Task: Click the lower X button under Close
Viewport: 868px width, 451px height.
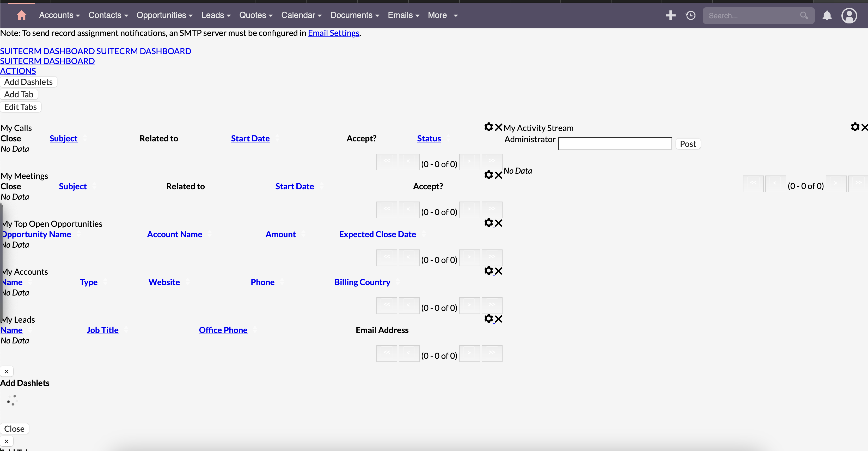Action: coord(7,441)
